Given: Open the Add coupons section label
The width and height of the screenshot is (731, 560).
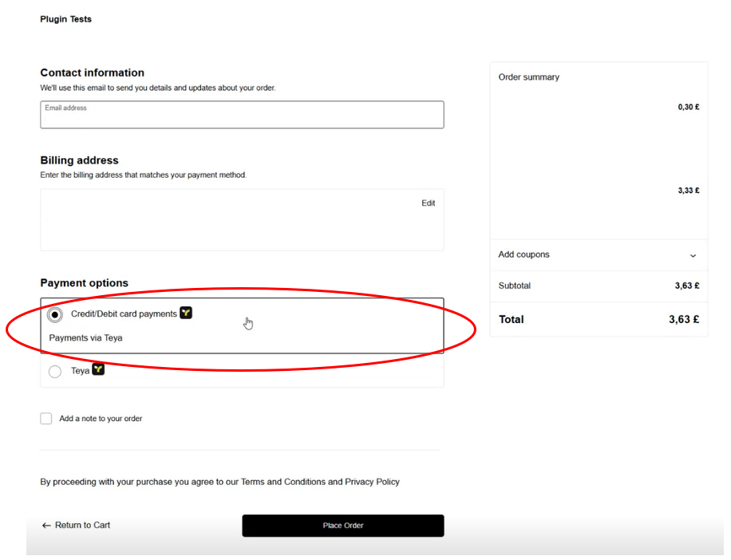Looking at the screenshot, I should point(524,254).
